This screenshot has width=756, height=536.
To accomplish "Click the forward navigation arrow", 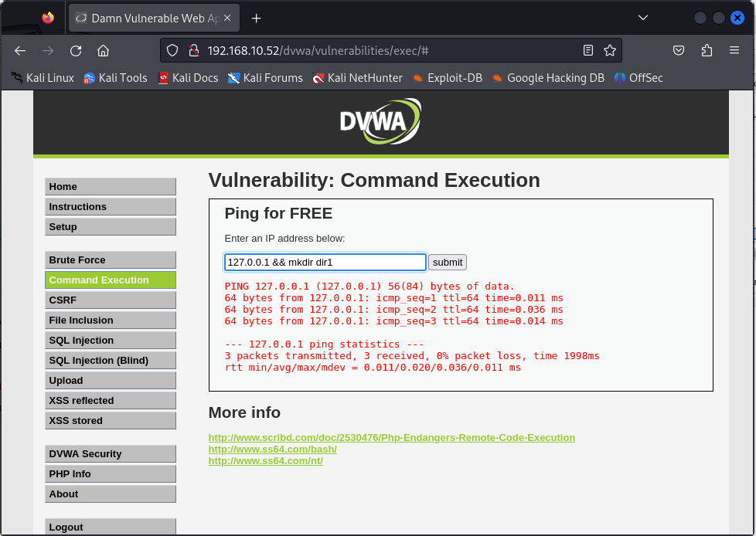I will 48,50.
